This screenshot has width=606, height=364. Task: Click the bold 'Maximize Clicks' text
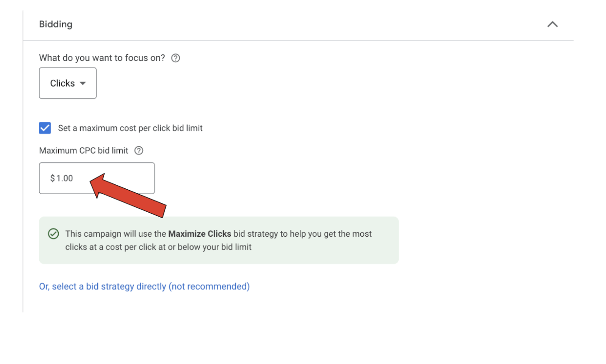pos(200,234)
